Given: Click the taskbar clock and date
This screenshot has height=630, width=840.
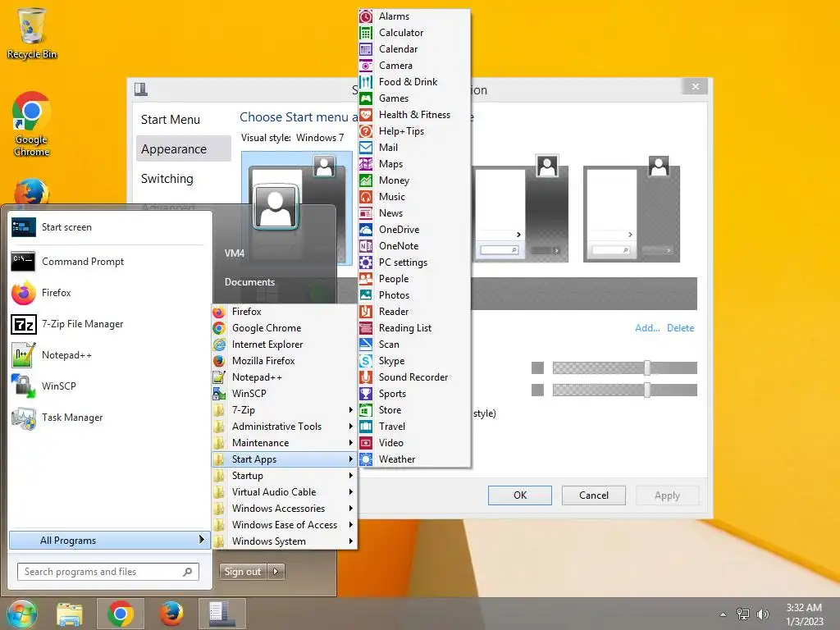Looking at the screenshot, I should click(804, 614).
